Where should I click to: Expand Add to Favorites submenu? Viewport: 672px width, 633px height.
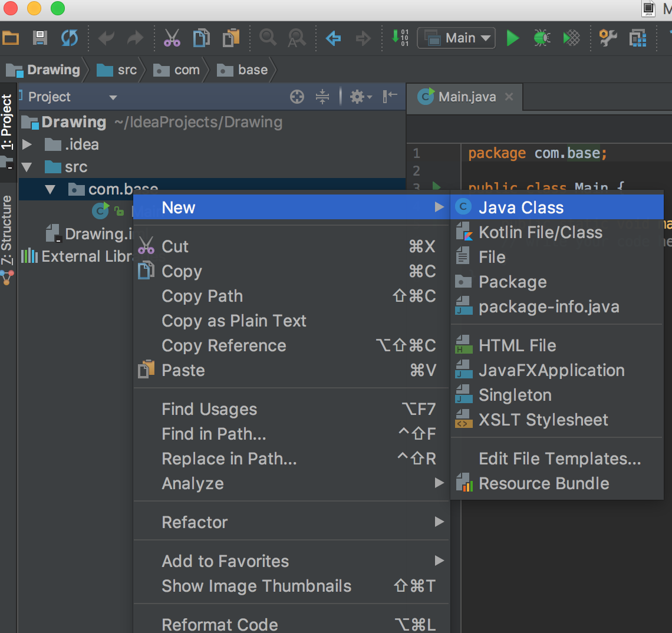coord(292,562)
